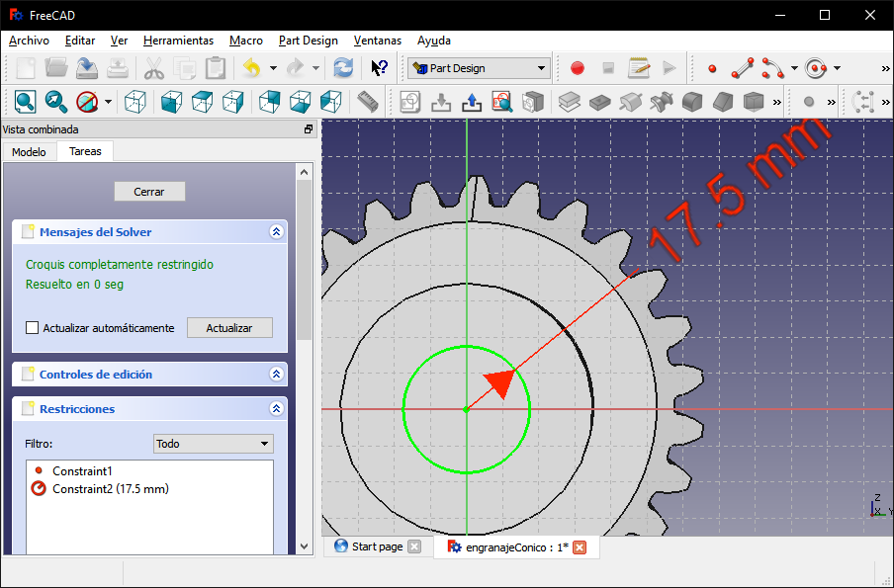Image resolution: width=894 pixels, height=588 pixels.
Task: Click the What's This help cursor icon
Action: point(379,68)
